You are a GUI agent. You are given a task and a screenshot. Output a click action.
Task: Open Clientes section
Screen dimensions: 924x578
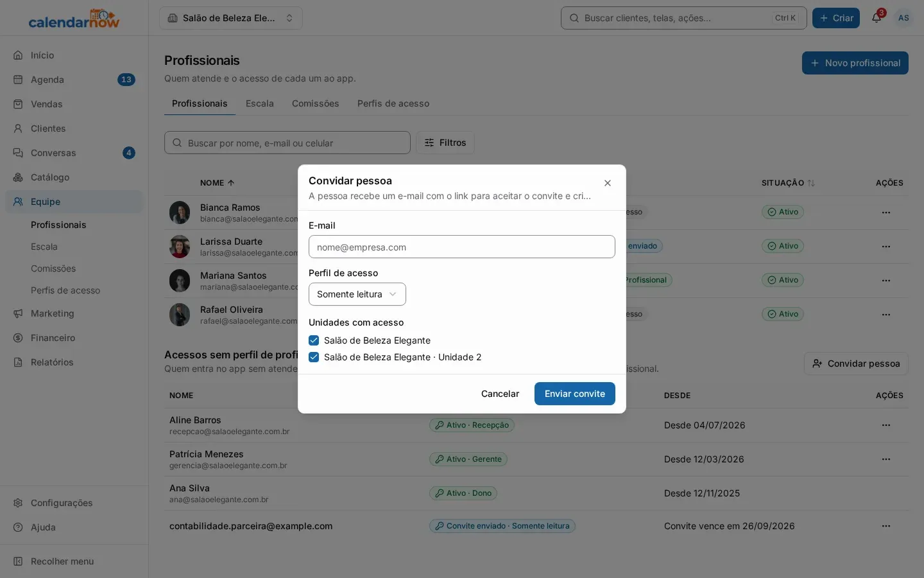(74, 128)
